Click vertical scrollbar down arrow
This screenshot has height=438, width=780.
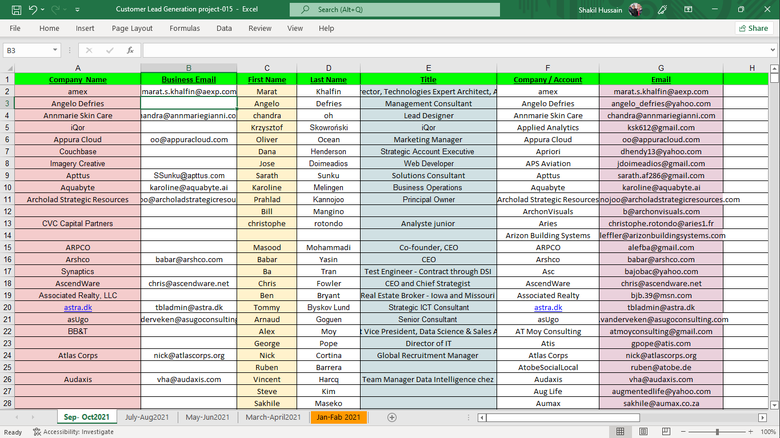coord(774,405)
